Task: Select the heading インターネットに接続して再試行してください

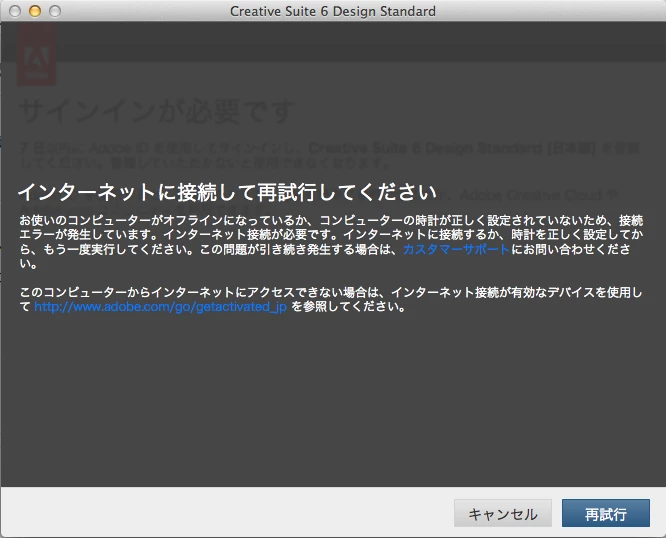Action: [227, 192]
